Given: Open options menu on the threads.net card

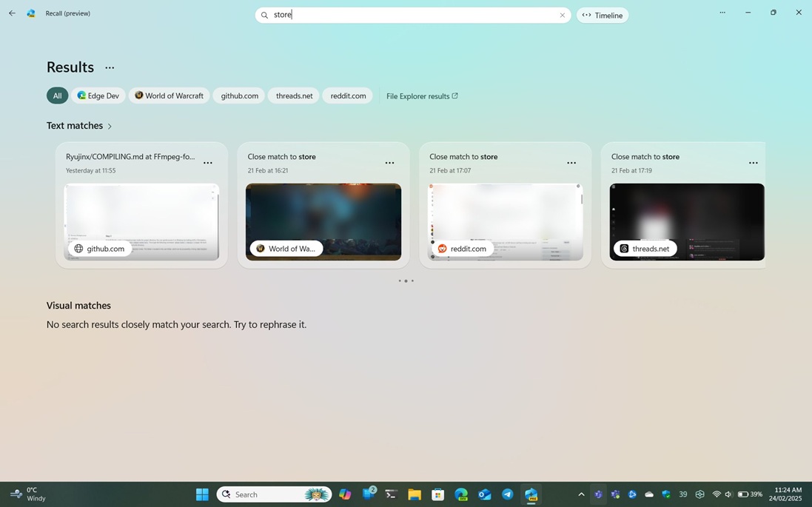Looking at the screenshot, I should pos(753,162).
